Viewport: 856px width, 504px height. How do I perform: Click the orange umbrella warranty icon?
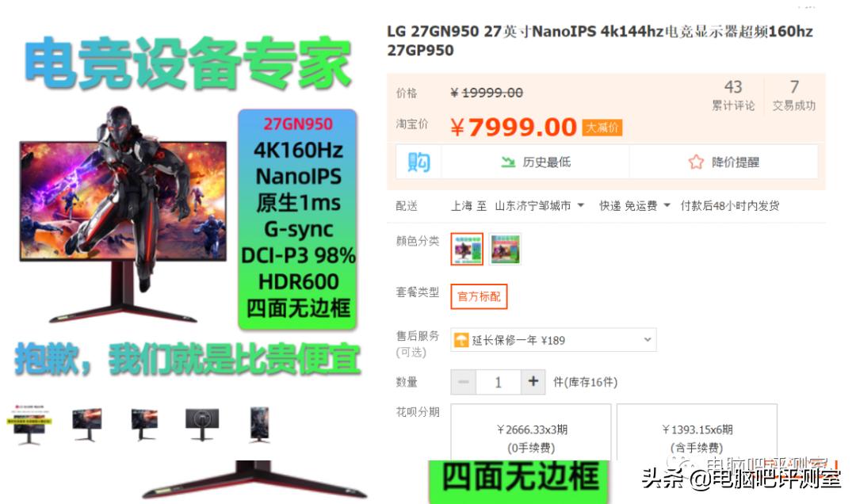(x=461, y=340)
